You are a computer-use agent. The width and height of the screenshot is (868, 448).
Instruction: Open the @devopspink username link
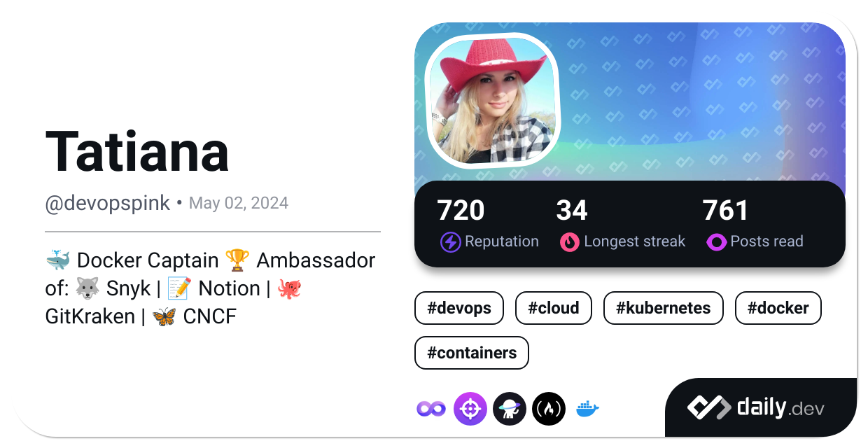click(x=108, y=203)
